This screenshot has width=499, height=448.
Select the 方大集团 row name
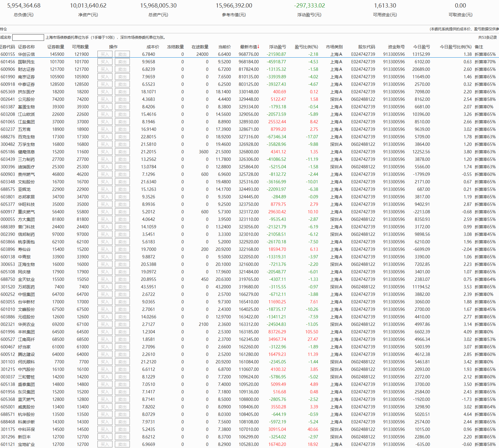(26, 219)
